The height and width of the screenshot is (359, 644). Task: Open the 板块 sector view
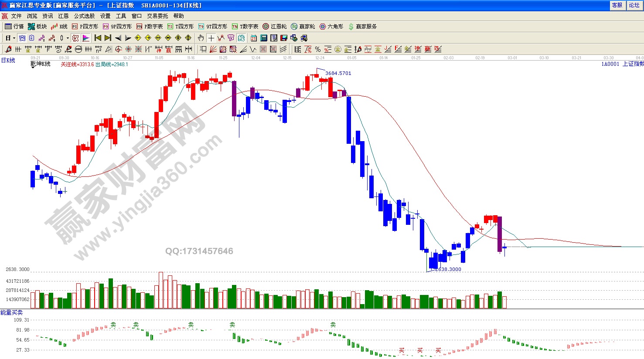pos(37,27)
